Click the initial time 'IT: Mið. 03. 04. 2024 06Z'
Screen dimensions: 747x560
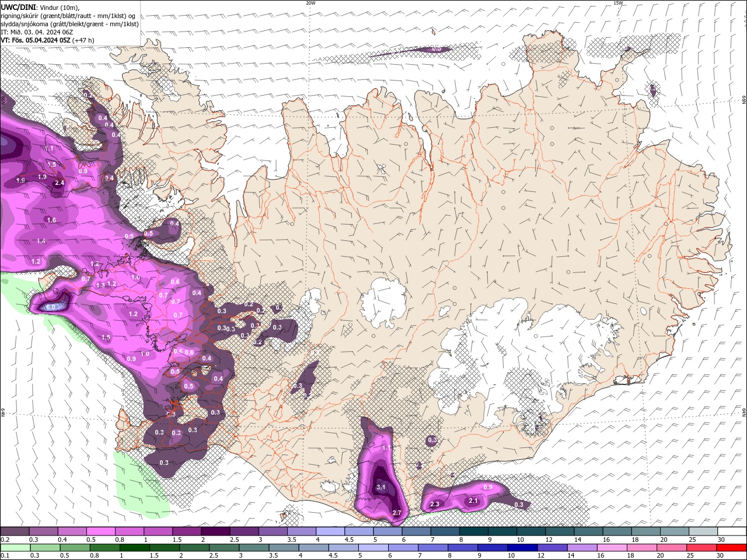pyautogui.click(x=37, y=32)
